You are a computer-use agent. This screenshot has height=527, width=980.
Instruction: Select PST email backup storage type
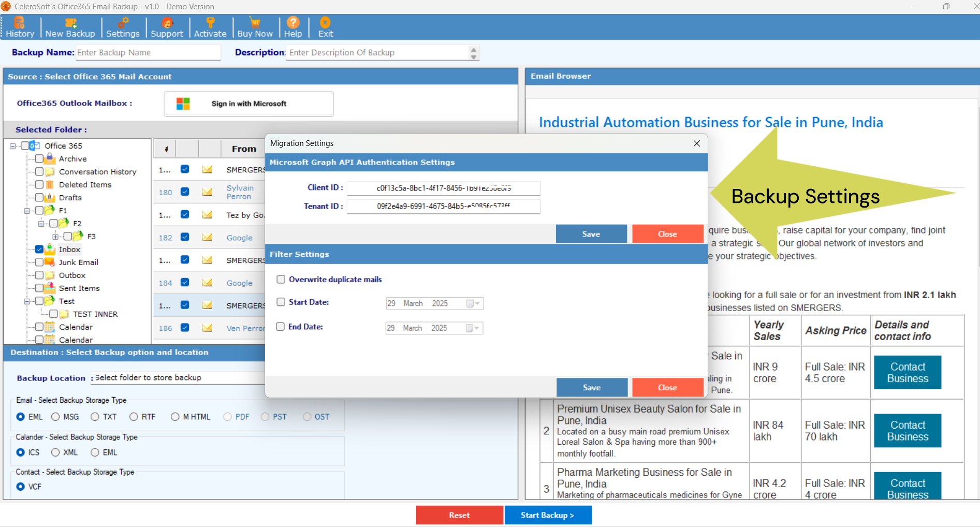point(264,416)
